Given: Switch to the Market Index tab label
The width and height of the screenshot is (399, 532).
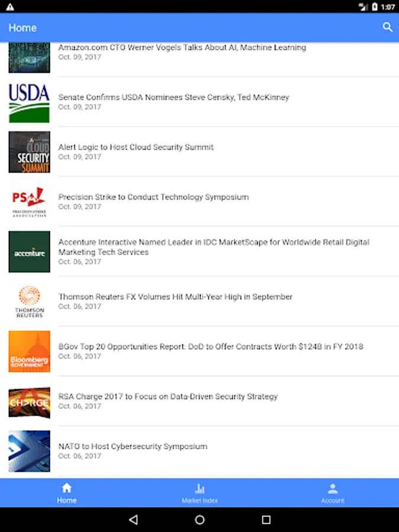Looking at the screenshot, I should 200,501.
